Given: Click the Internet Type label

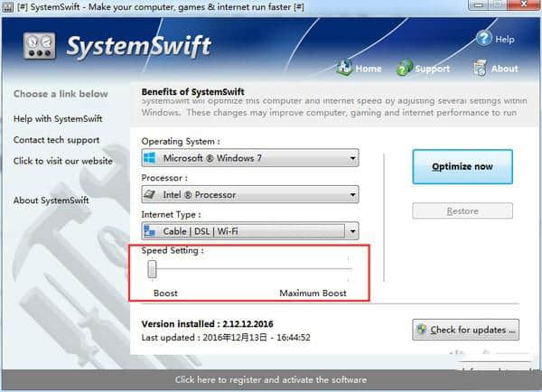Looking at the screenshot, I should (171, 215).
